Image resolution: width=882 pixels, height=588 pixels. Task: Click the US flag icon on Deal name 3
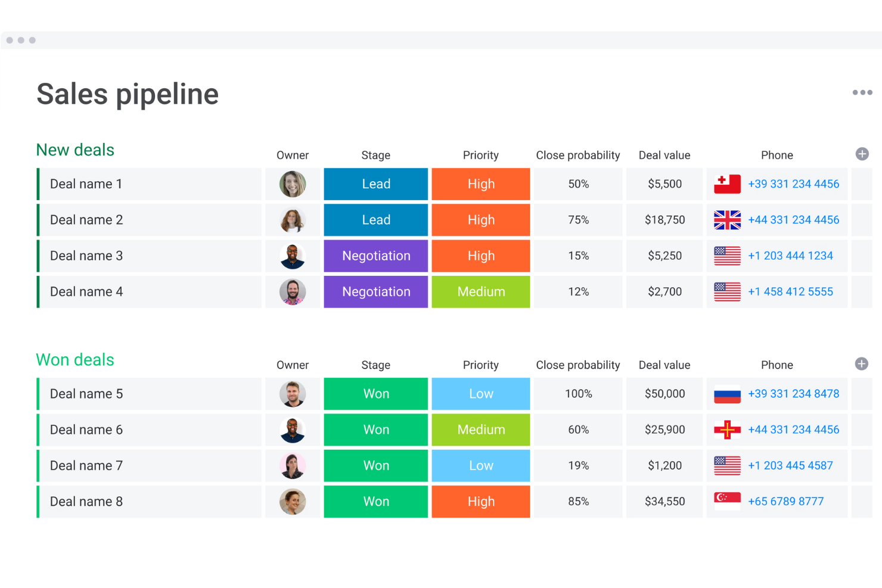pyautogui.click(x=726, y=256)
